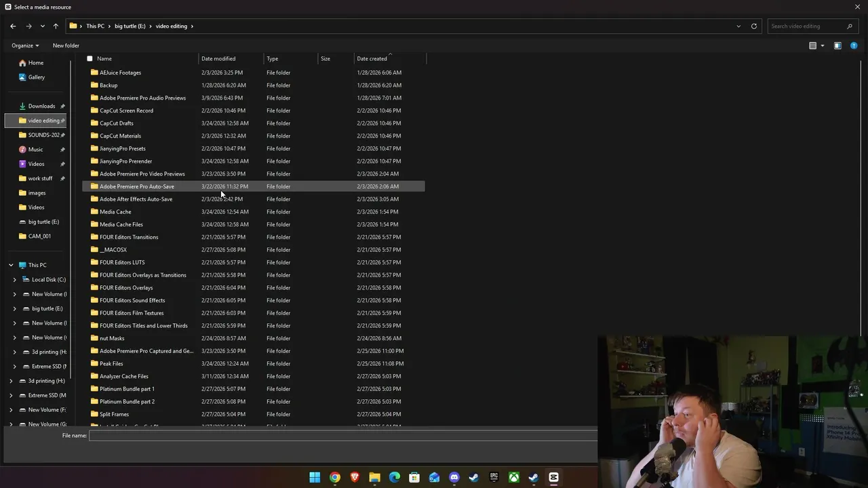Select the nut Masks folder
This screenshot has width=868, height=488.
tap(254, 338)
